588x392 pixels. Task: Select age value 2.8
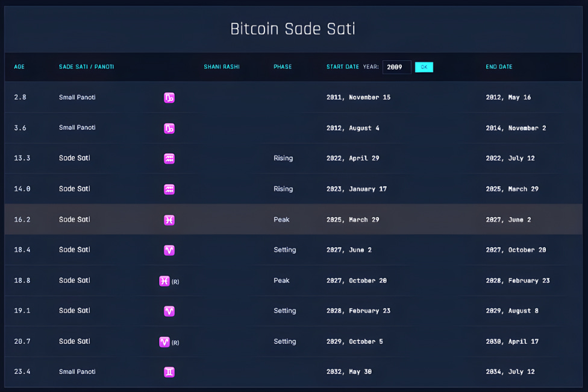[x=20, y=97]
